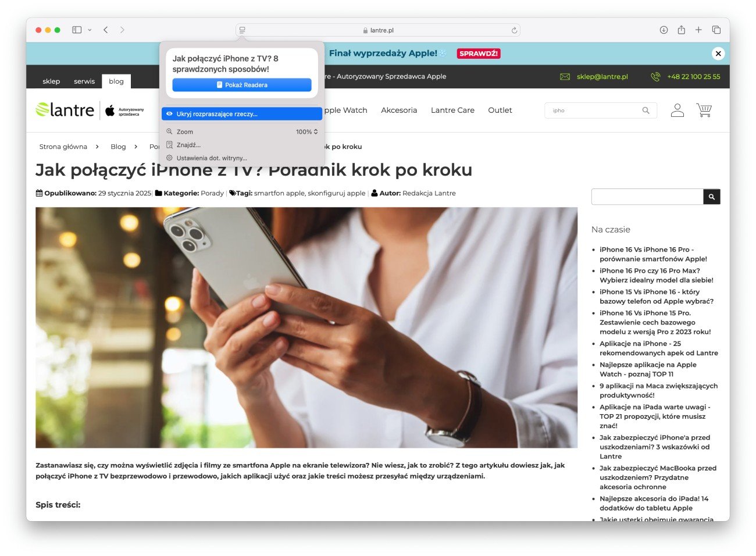The image size is (756, 556).
Task: Open 9 aplikacji na Maca article
Action: point(658,390)
